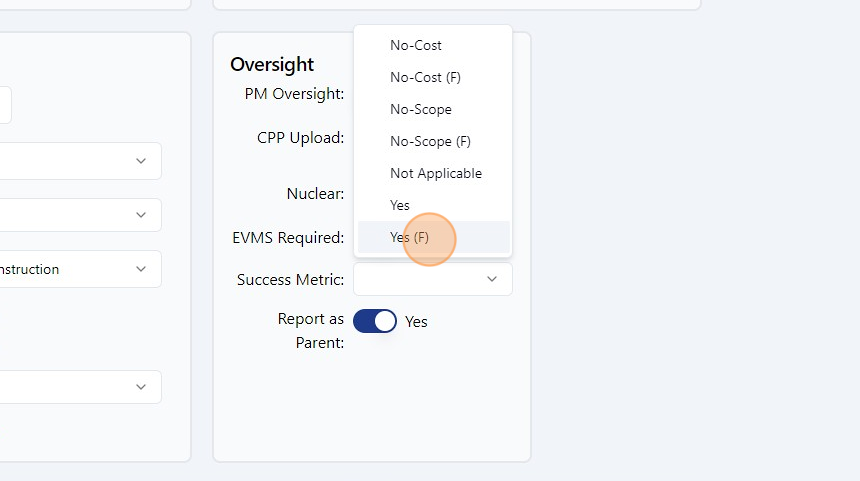Open the Success Metric dropdown
Viewport: 860px width, 481px height.
tap(432, 279)
